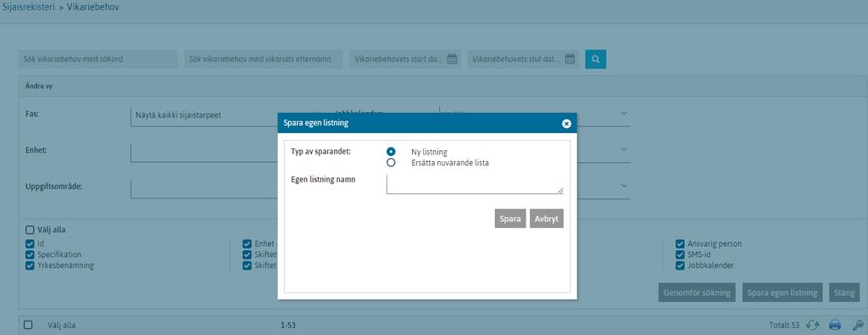Click the wrench settings icon
This screenshot has height=335, width=868.
tap(858, 326)
